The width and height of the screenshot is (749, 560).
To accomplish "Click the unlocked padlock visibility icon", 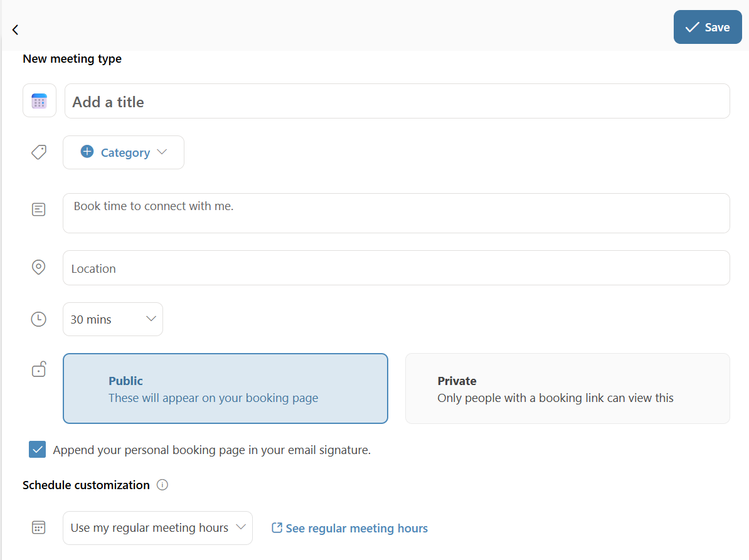I will pos(39,369).
